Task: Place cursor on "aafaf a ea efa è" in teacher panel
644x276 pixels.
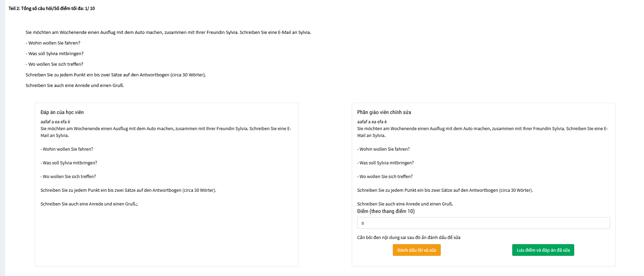Action: [x=372, y=122]
